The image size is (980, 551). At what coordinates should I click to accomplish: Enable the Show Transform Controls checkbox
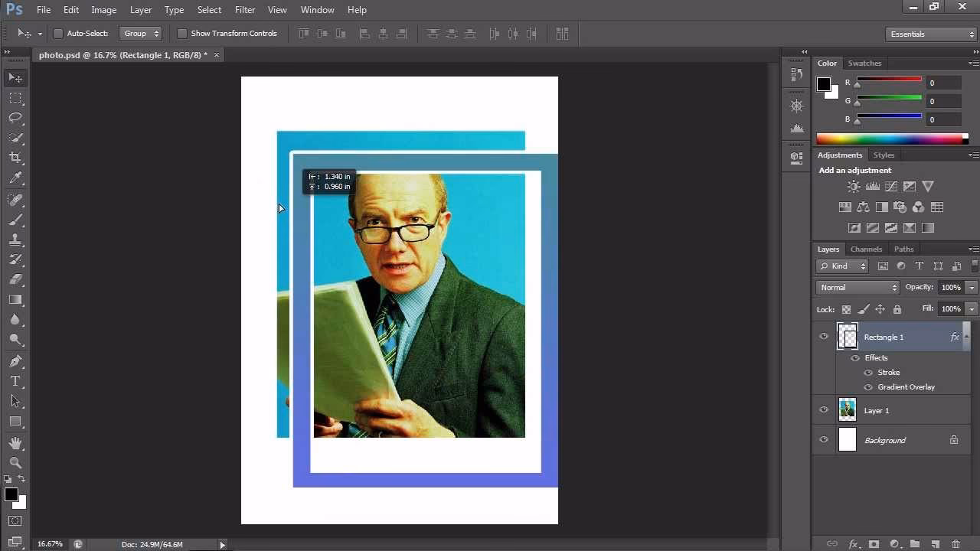[x=181, y=33]
